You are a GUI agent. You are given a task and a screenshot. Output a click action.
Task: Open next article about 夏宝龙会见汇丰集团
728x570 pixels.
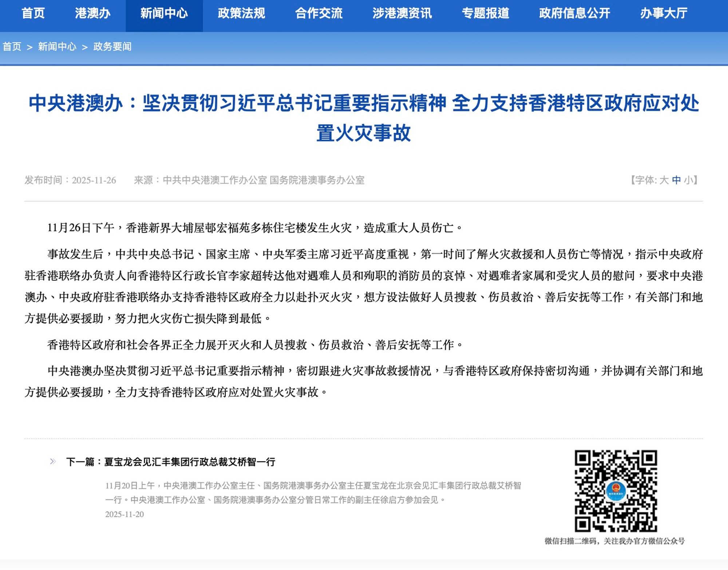tap(189, 462)
